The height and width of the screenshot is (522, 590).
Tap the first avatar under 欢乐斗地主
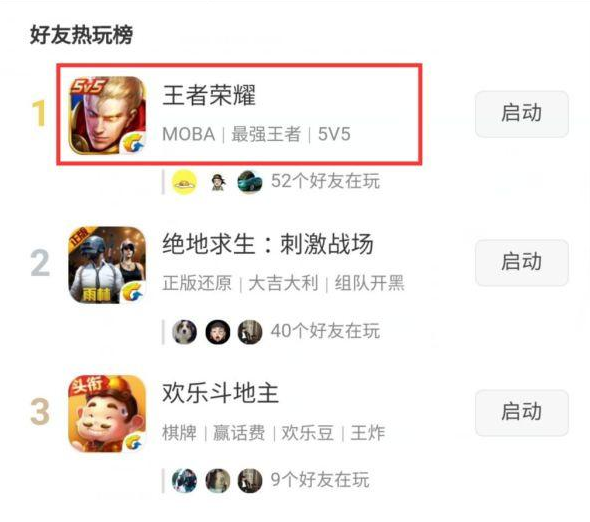point(184,481)
